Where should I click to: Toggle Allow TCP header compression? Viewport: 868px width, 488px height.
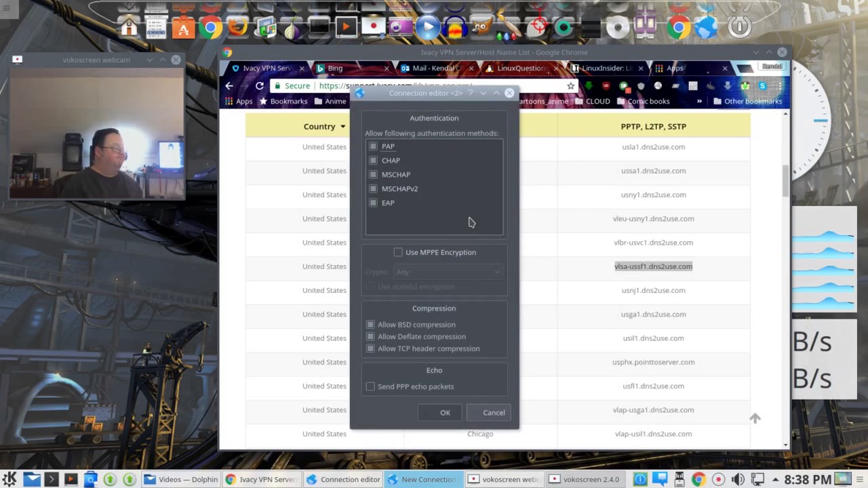coord(370,349)
